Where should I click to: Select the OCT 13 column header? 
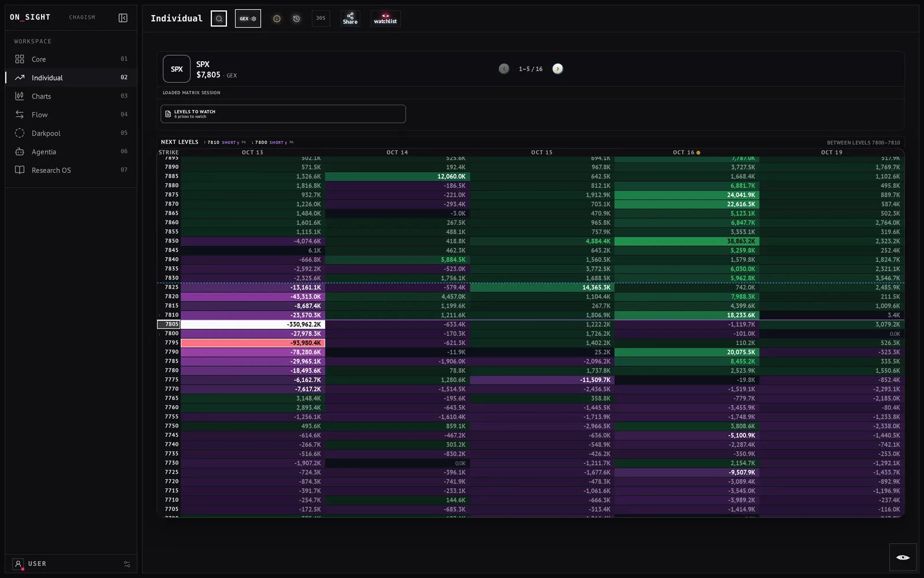tap(252, 153)
